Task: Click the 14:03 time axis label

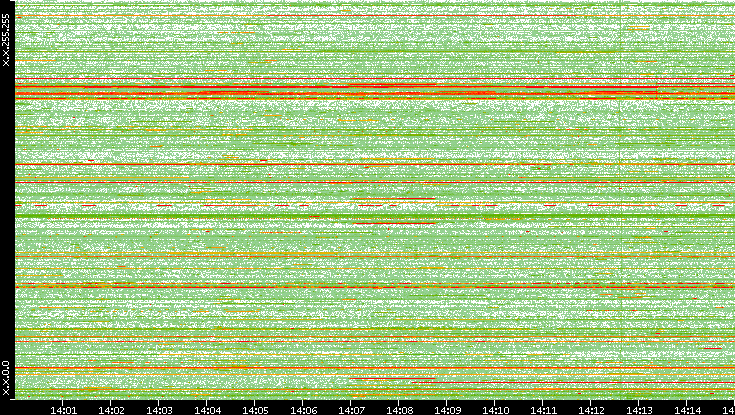Action: [159, 410]
